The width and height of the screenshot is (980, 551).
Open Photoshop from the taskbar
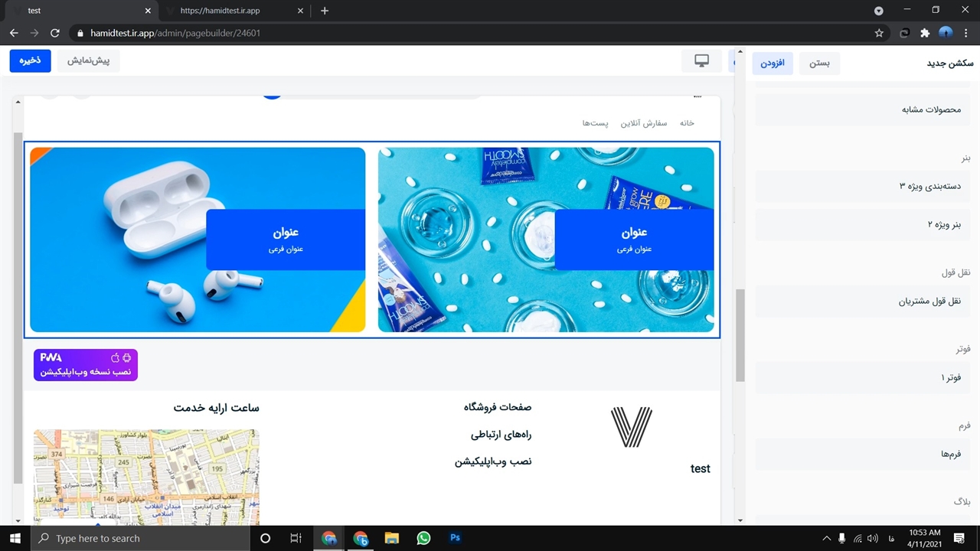tap(455, 538)
